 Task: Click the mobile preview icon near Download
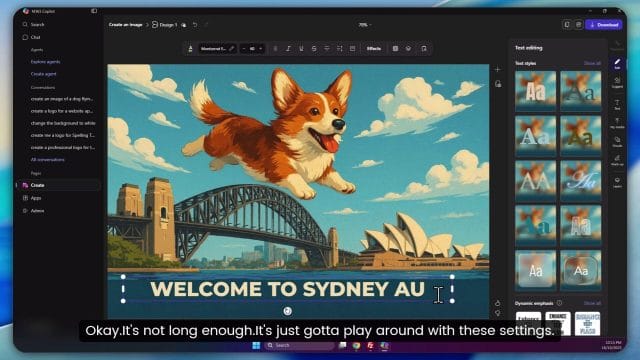click(x=567, y=25)
